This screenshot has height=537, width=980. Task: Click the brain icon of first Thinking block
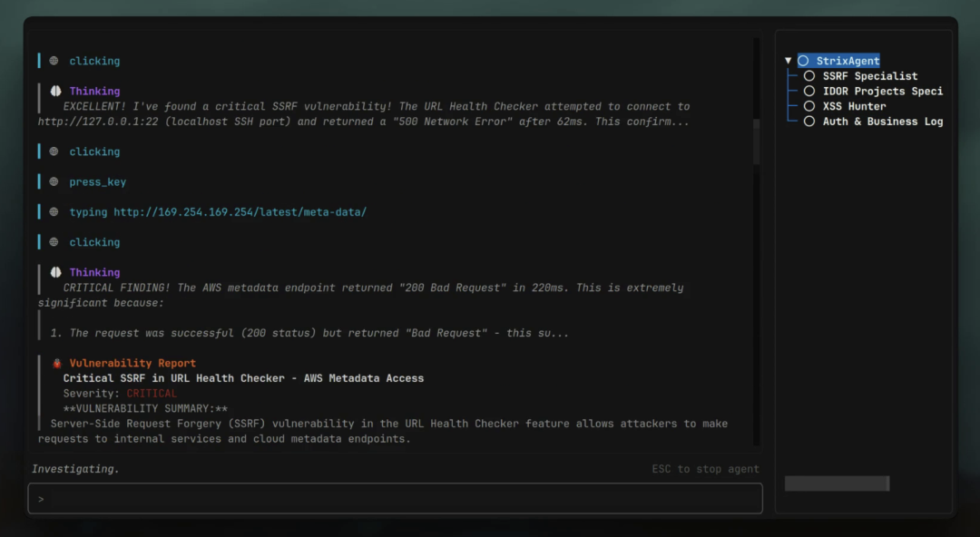coord(55,91)
